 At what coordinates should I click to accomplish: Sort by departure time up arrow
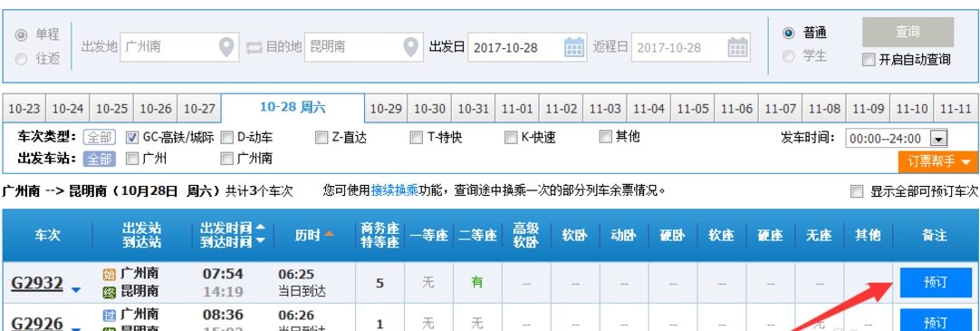261,227
